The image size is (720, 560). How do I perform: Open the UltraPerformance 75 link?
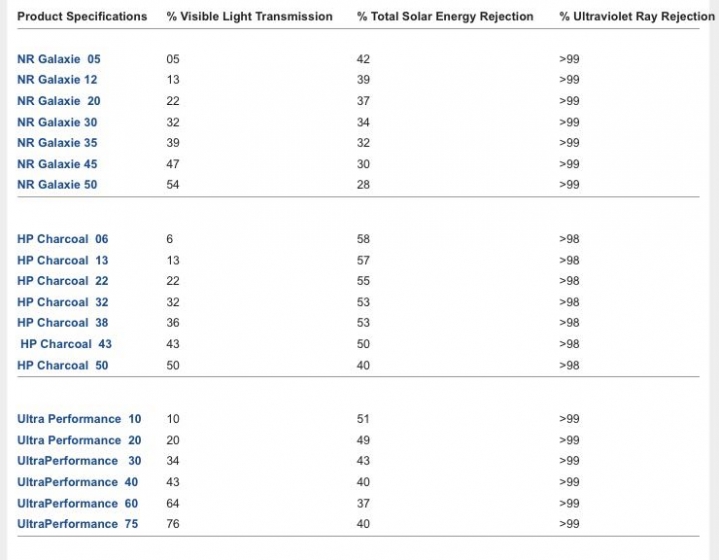tap(78, 524)
